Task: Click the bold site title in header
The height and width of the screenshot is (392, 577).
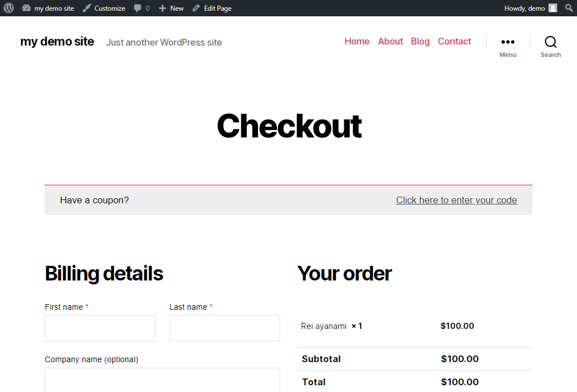Action: point(57,41)
